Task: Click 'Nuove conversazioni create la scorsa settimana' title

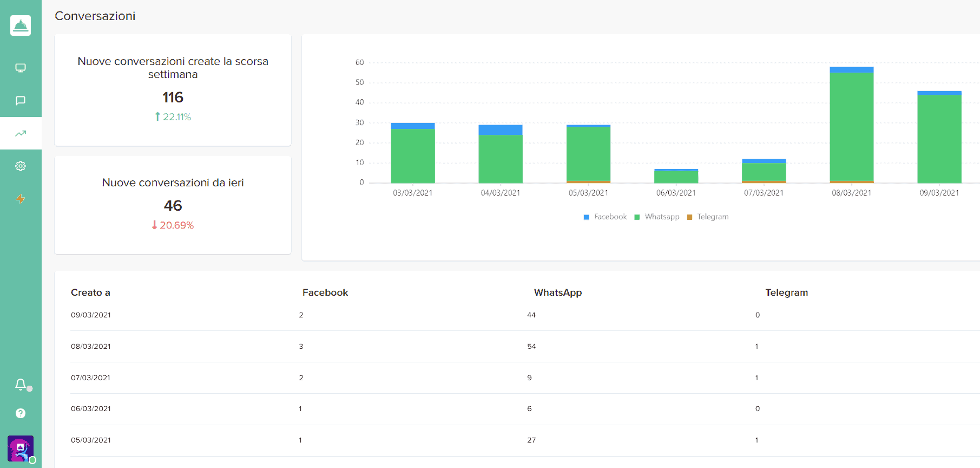Action: [173, 68]
